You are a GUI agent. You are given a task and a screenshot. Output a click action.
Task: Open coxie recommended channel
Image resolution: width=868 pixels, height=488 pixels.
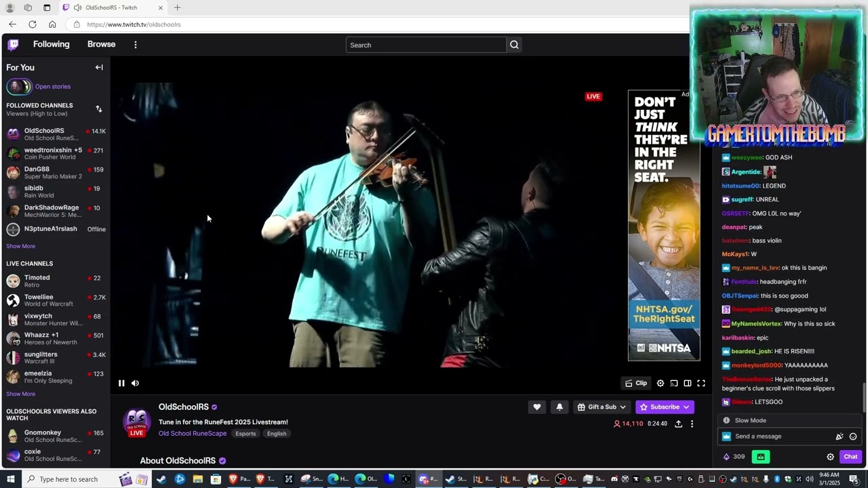click(x=55, y=455)
